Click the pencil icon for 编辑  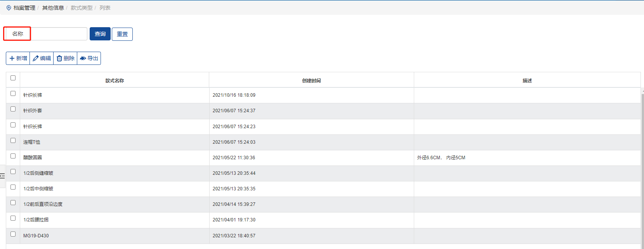36,58
